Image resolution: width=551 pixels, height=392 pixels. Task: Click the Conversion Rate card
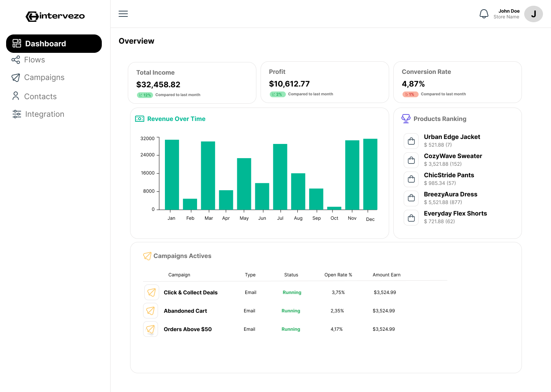(x=458, y=82)
